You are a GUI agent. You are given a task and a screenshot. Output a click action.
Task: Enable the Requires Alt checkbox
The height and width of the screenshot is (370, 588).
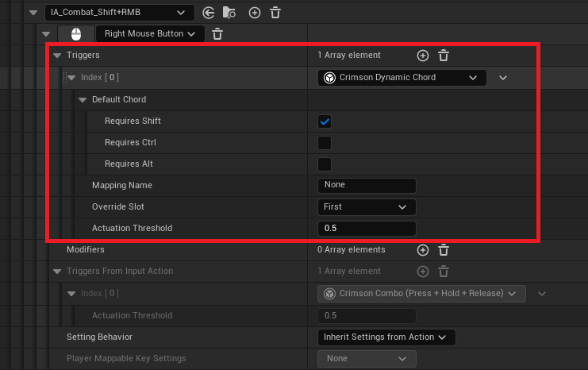pos(325,164)
